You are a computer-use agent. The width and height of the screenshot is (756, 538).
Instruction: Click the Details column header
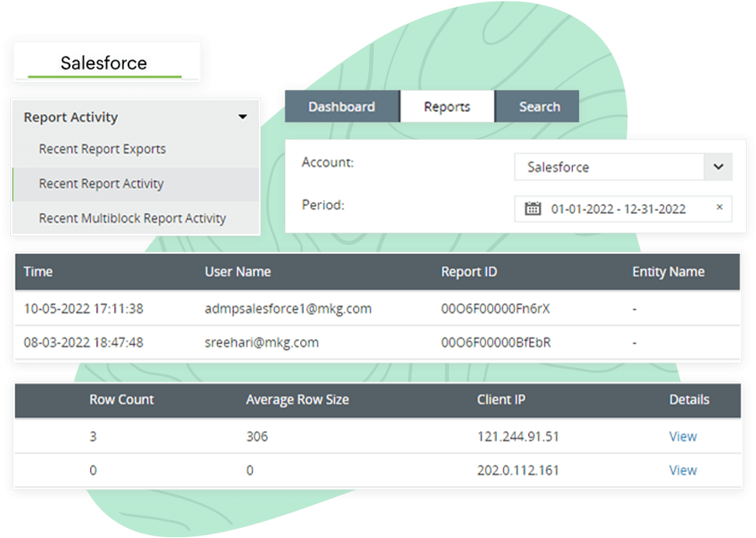(x=689, y=399)
